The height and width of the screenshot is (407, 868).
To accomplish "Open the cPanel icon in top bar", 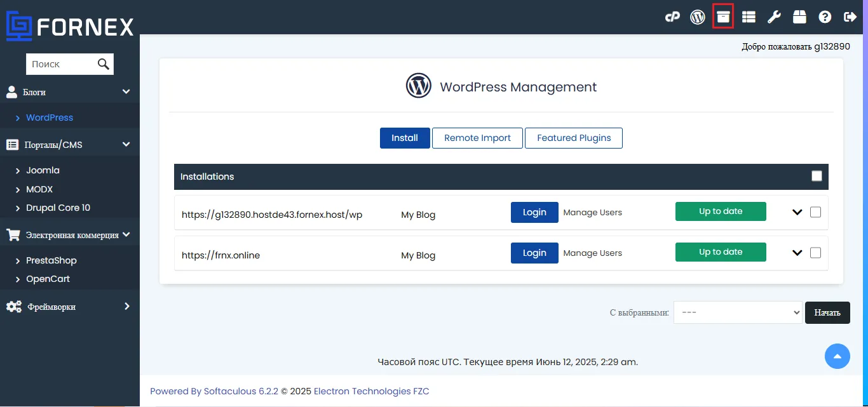I will tap(672, 17).
